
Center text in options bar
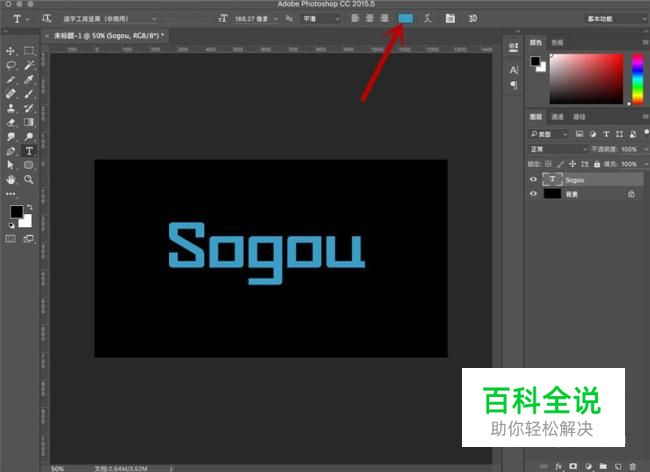point(370,18)
